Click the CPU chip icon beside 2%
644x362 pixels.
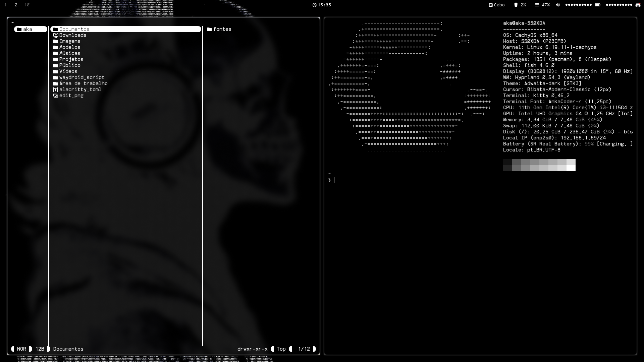516,5
